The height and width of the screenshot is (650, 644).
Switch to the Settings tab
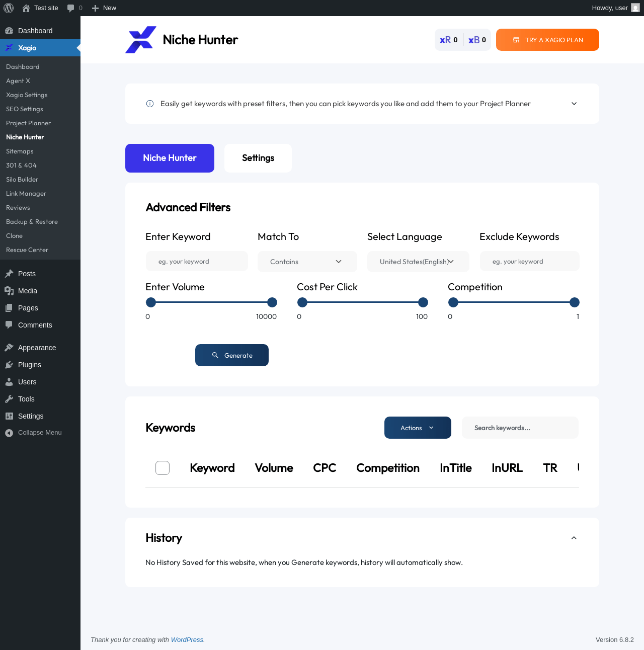(x=258, y=158)
